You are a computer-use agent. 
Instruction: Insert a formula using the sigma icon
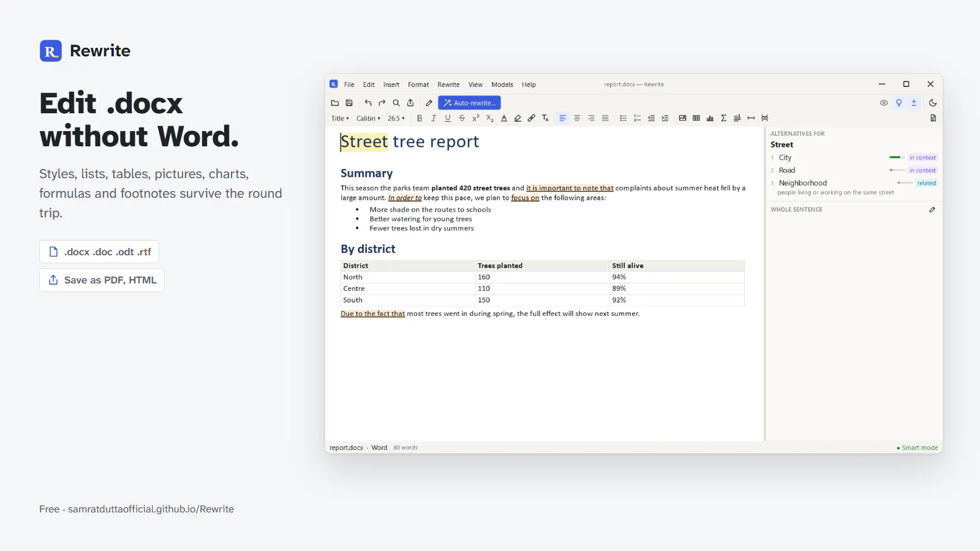(x=723, y=118)
